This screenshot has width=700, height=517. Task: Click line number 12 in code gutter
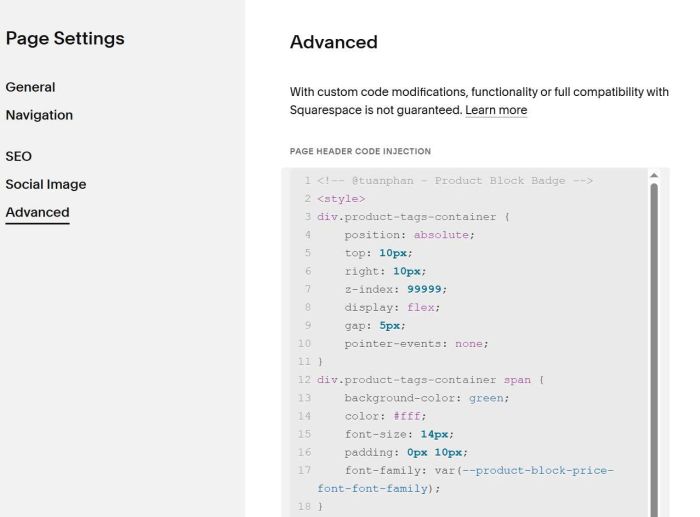point(304,380)
